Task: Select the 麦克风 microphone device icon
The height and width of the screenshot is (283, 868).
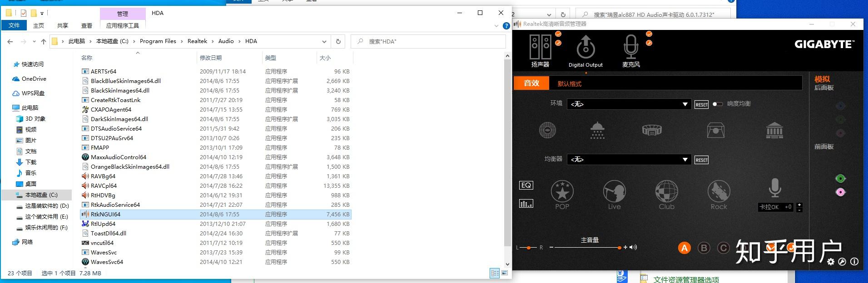Action: point(631,47)
